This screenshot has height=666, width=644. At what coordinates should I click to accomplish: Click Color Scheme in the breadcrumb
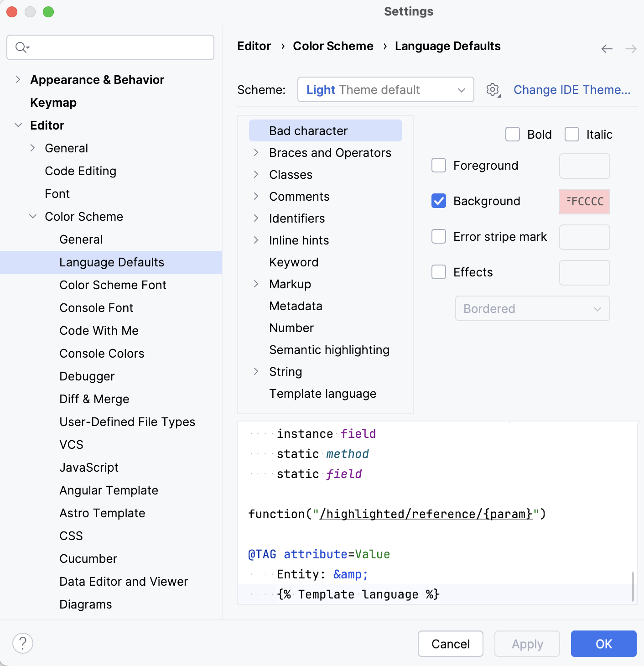tap(333, 46)
